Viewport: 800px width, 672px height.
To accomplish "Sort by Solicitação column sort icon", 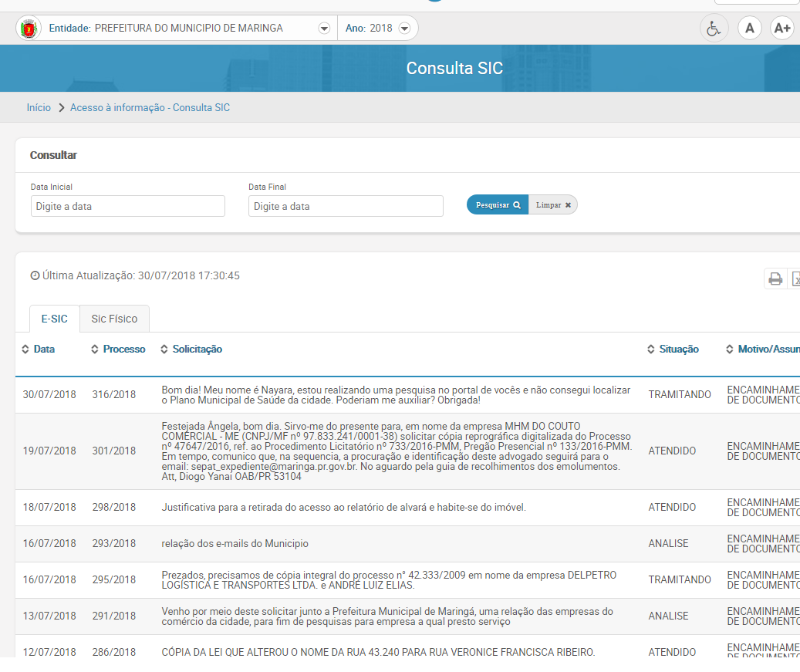I will tap(164, 350).
